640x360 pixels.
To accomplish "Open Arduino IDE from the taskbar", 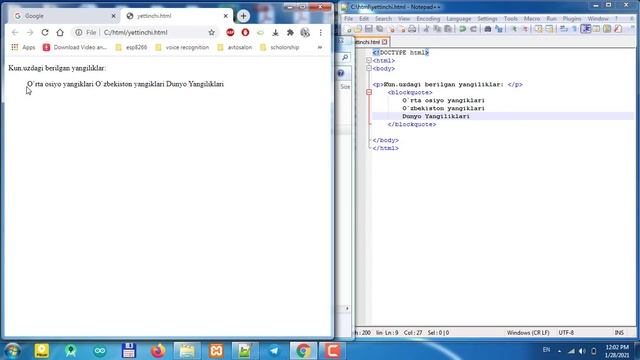I will point(100,351).
